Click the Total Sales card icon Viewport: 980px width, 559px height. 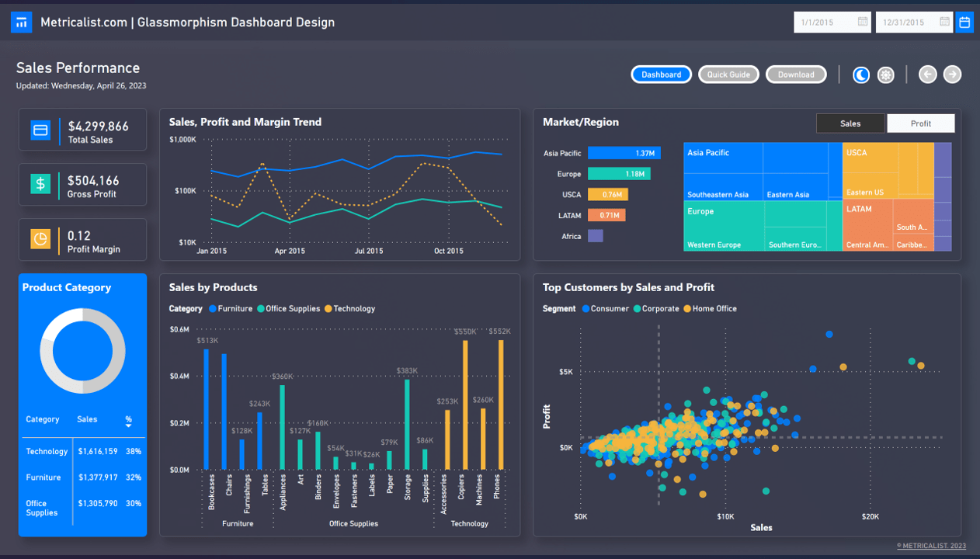(x=40, y=130)
